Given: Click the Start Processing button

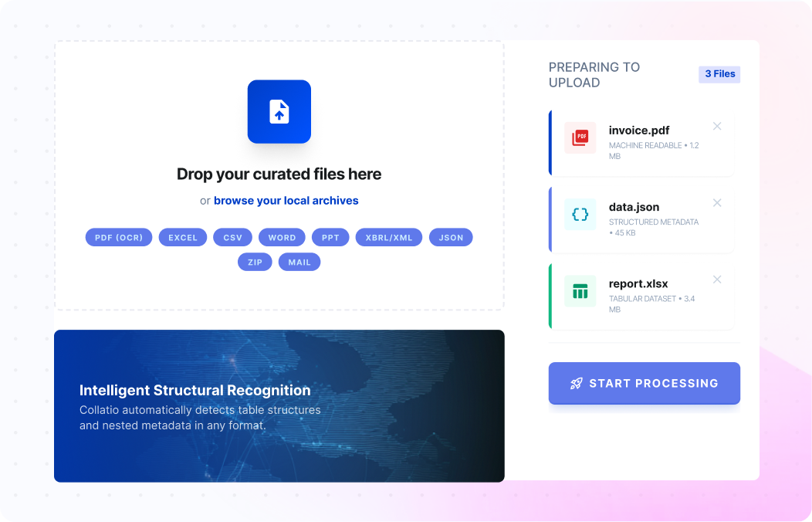Looking at the screenshot, I should pyautogui.click(x=645, y=383).
